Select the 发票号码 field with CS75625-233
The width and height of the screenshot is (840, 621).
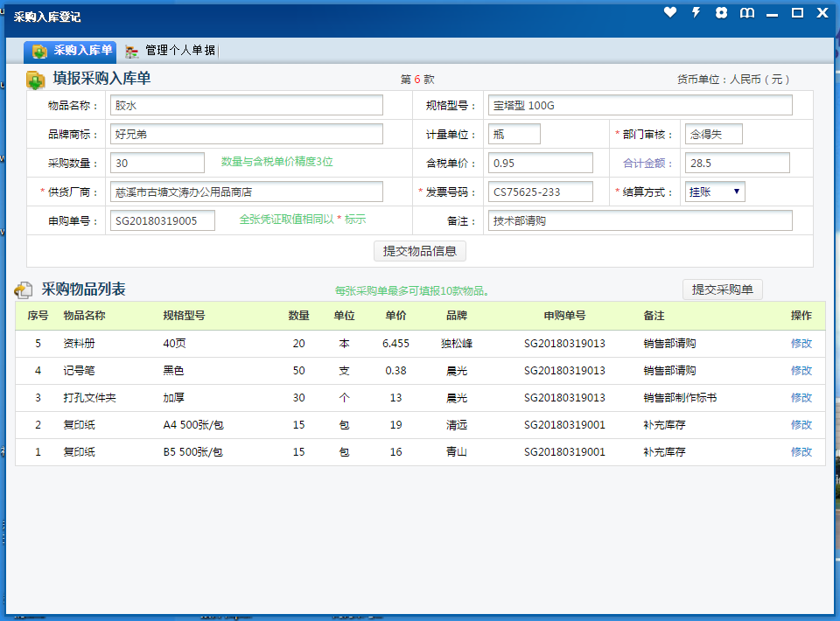click(541, 192)
